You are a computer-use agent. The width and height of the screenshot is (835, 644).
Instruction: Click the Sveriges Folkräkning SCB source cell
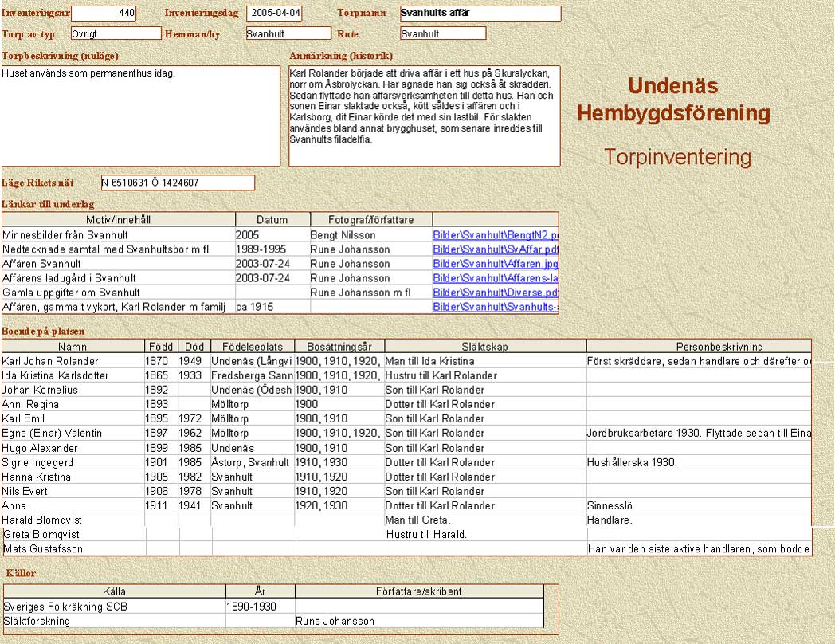(114, 607)
